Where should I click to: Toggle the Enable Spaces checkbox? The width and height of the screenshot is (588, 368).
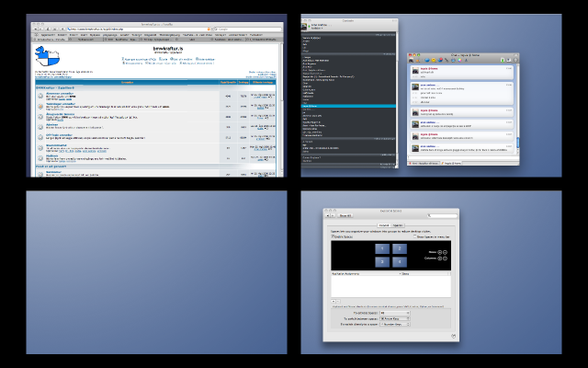click(x=334, y=236)
